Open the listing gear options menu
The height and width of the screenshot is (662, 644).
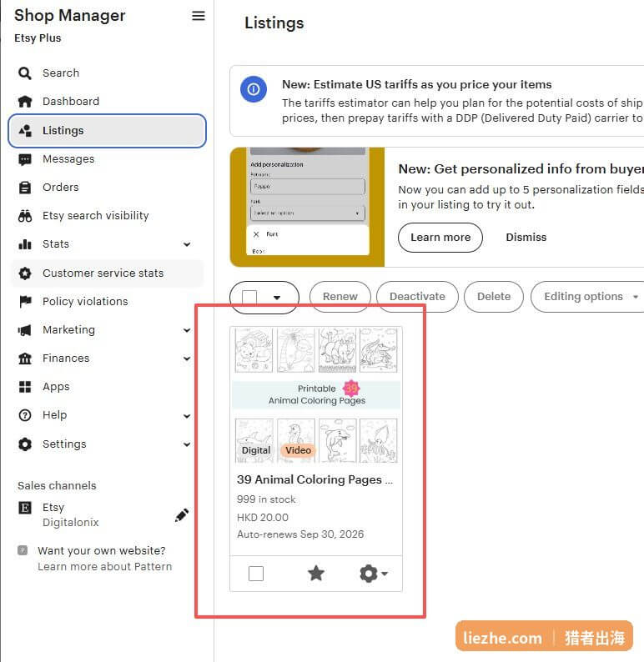(x=374, y=574)
